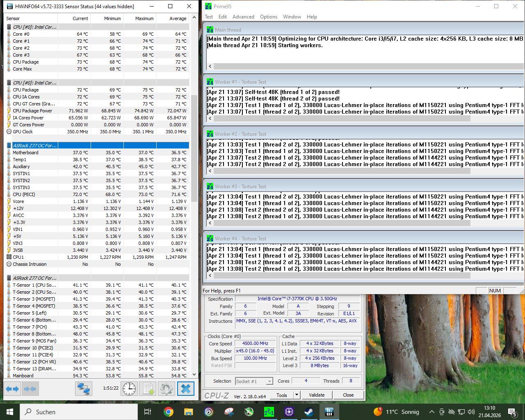Select the Chassis Intrusion row
Viewport: 525px width, 420px height.
tap(97, 264)
